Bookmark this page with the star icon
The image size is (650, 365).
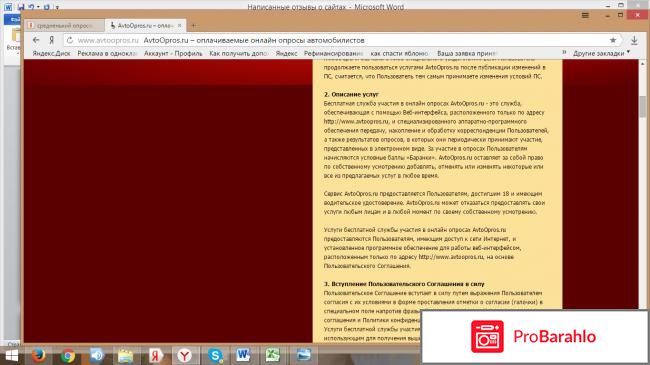pos(613,40)
